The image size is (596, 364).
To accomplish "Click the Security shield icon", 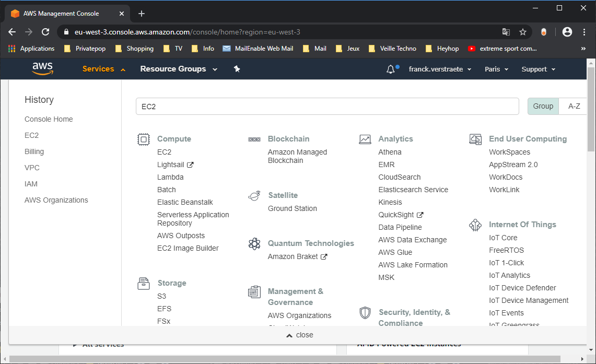I will pyautogui.click(x=365, y=313).
